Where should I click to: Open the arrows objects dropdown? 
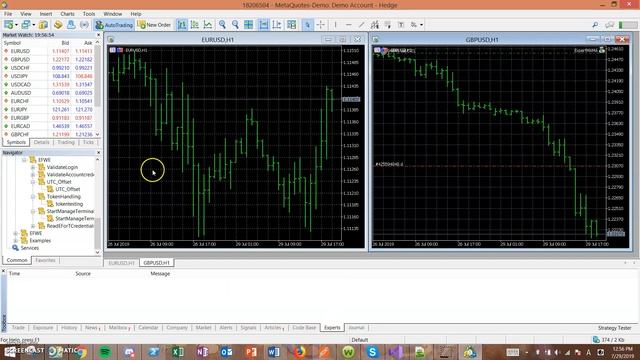421,25
